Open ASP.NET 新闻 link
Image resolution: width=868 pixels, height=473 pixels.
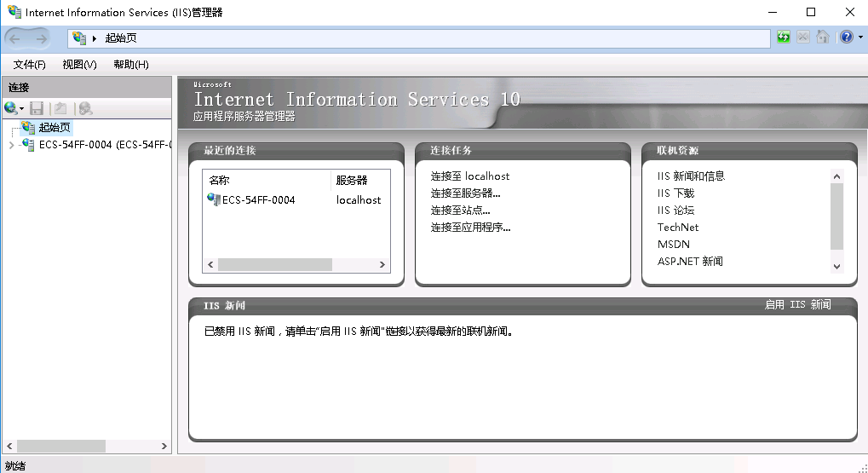coord(690,262)
